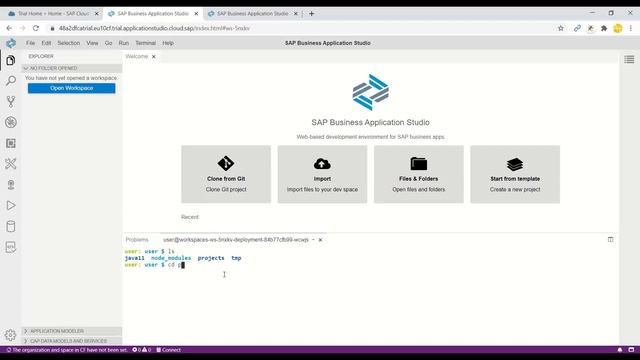
Task: Open the Help menu
Action: coord(168,43)
